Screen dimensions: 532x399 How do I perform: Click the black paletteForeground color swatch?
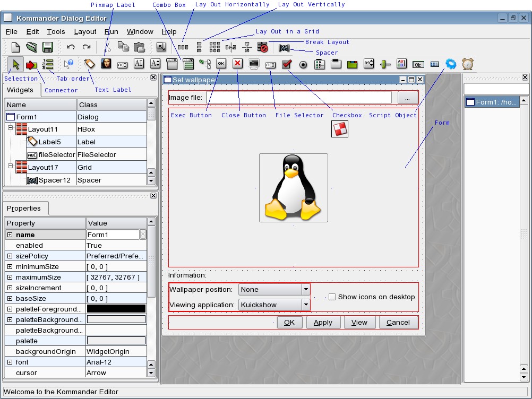(x=116, y=309)
